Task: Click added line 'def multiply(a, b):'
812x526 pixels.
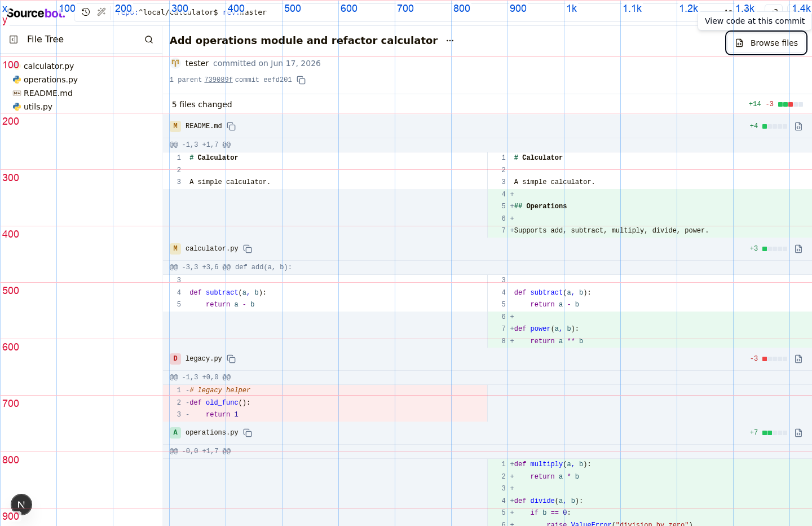Action: click(553, 464)
